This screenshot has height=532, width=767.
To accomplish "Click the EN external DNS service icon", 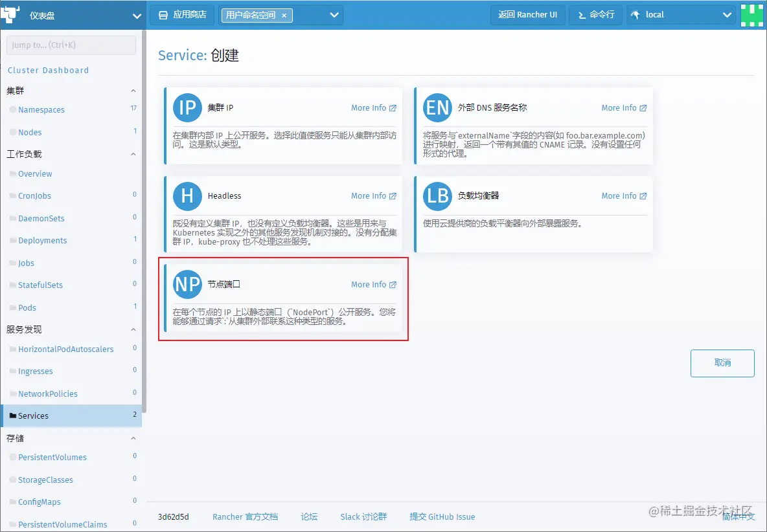I will point(437,107).
